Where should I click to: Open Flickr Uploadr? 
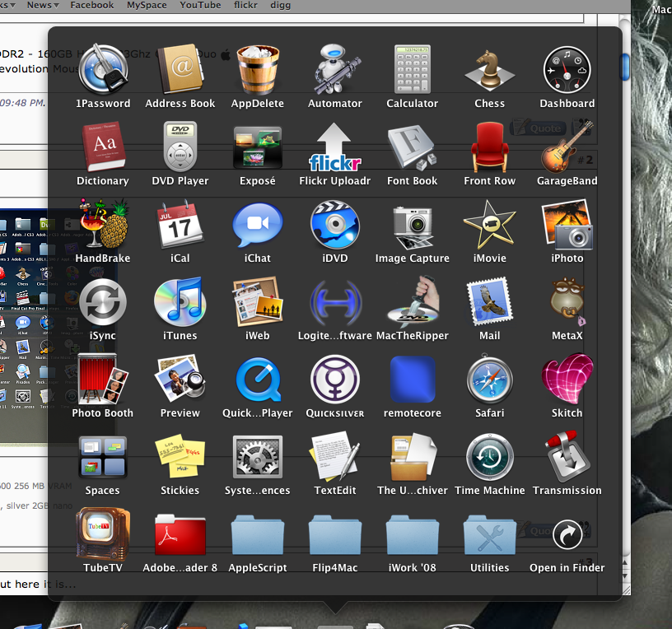(334, 147)
